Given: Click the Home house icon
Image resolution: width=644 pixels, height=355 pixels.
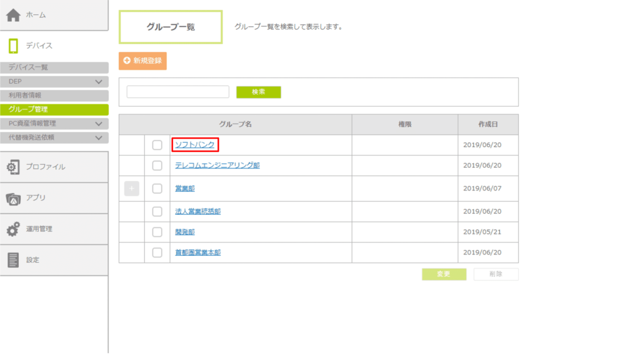Looking at the screenshot, I should (14, 15).
